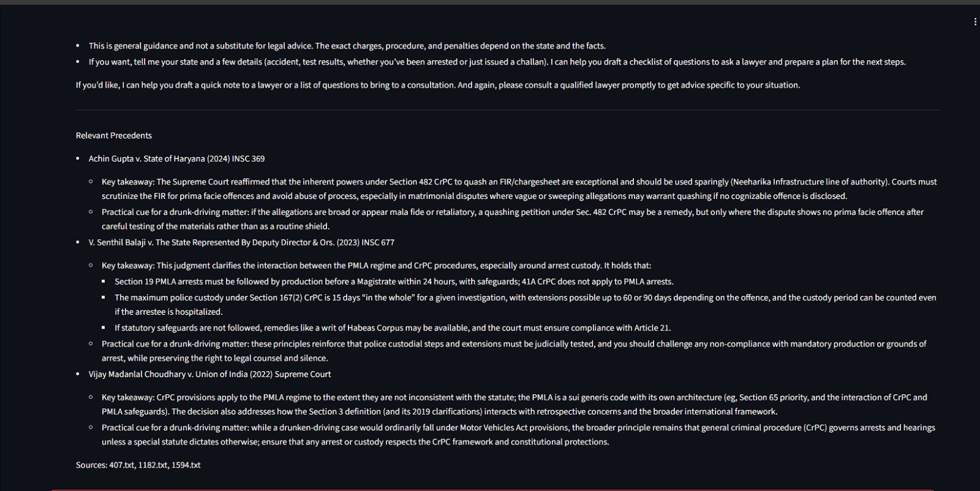Click the horizontal divider above Relevant Precedents

pos(508,110)
